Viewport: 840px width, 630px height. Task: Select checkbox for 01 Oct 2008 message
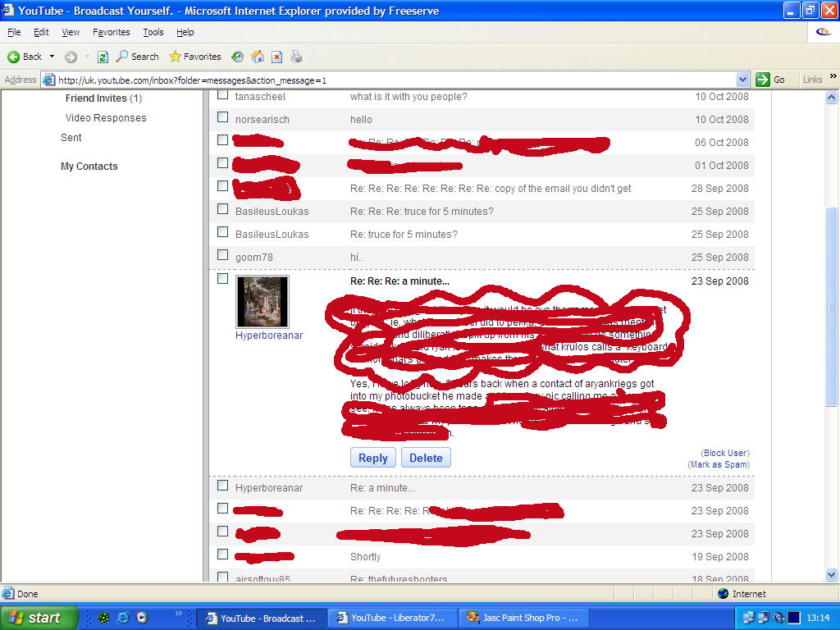[x=223, y=163]
